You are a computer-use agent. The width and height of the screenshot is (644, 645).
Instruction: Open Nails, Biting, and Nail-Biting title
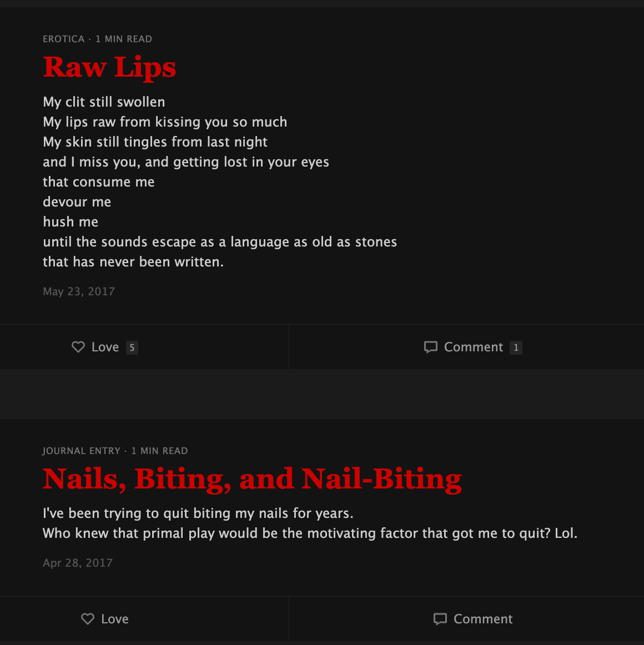coord(252,479)
